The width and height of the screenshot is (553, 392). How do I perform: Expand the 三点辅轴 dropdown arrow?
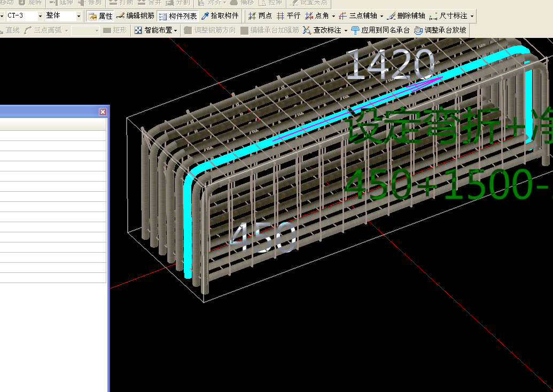coord(381,16)
